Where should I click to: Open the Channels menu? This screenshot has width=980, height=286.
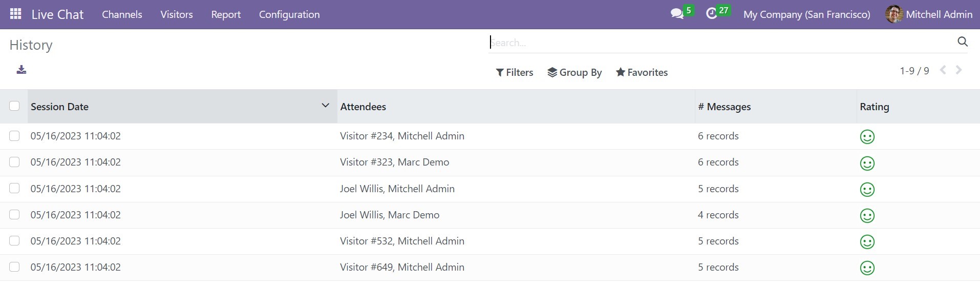pos(122,14)
